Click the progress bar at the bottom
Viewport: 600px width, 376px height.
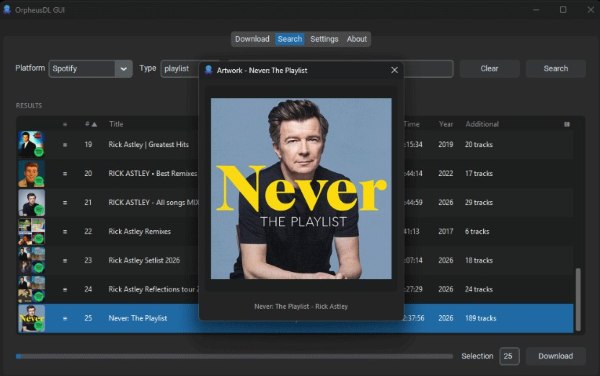234,356
